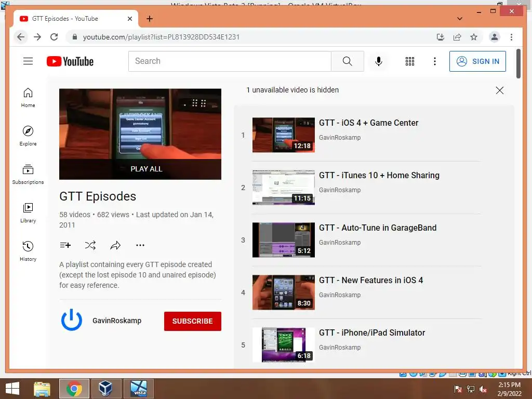Open File Explorer from the taskbar

tap(42, 389)
